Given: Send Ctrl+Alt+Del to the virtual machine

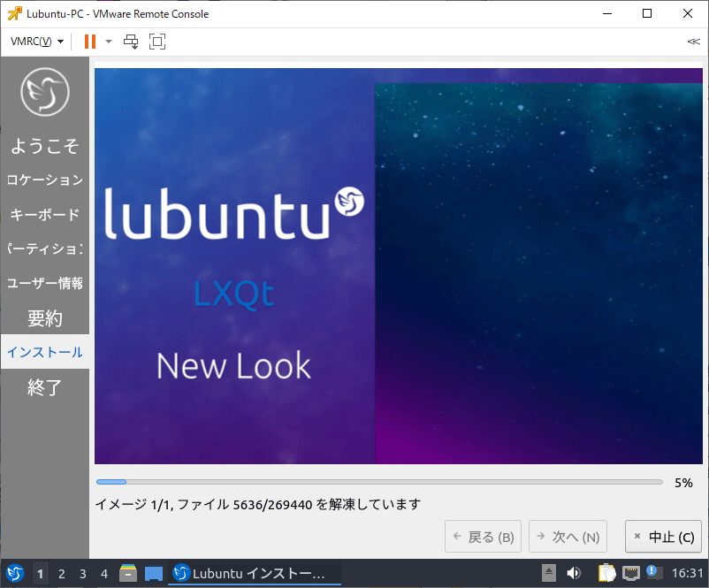Looking at the screenshot, I should [x=131, y=42].
